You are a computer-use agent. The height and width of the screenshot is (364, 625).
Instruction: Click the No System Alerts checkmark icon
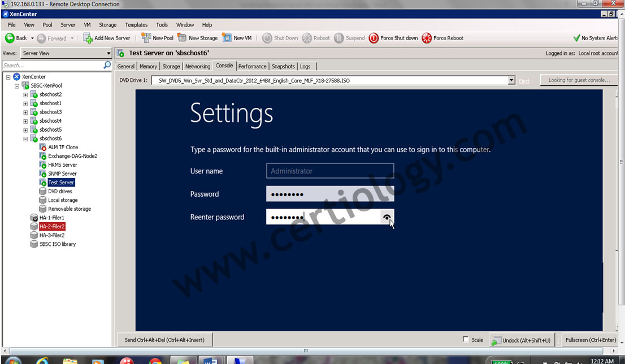click(x=576, y=38)
